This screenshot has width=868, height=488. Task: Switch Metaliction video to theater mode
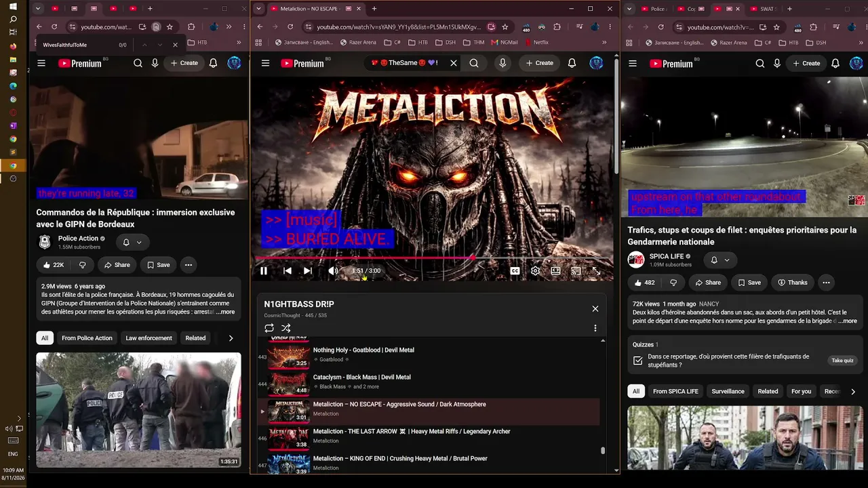[x=555, y=270]
